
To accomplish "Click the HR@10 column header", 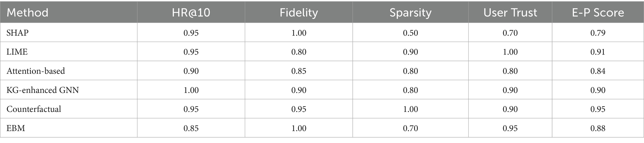I will tap(191, 13).
